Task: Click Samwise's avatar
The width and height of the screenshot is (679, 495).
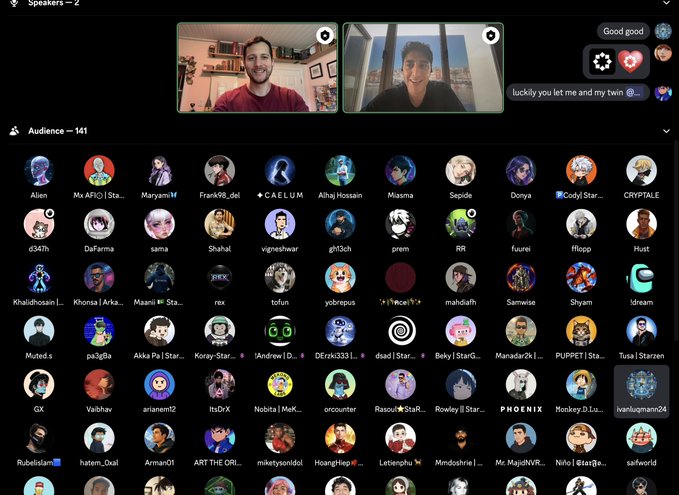Action: tap(521, 278)
